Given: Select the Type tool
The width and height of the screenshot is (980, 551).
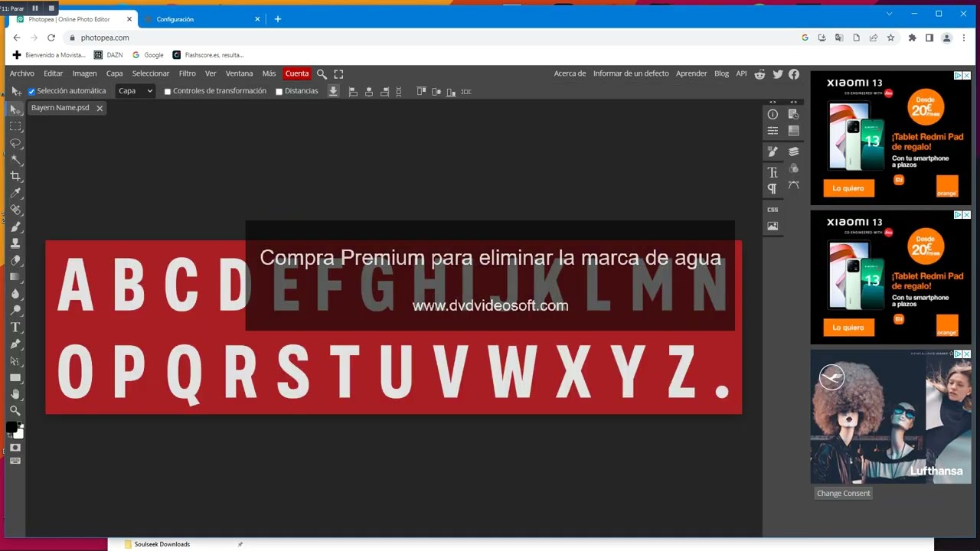Looking at the screenshot, I should click(15, 328).
